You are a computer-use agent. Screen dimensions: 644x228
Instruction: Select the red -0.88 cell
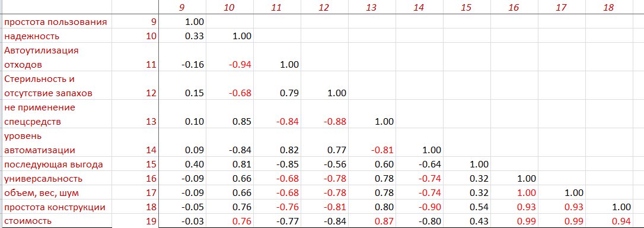pyautogui.click(x=324, y=114)
